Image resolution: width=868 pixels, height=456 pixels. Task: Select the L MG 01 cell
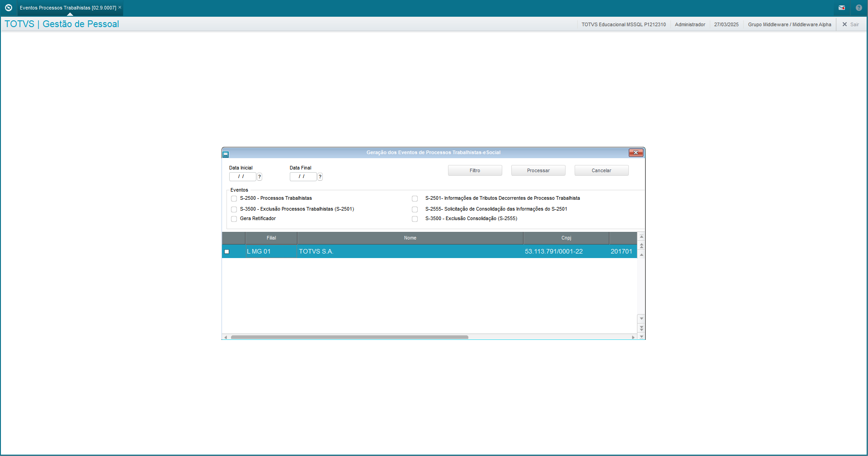271,251
